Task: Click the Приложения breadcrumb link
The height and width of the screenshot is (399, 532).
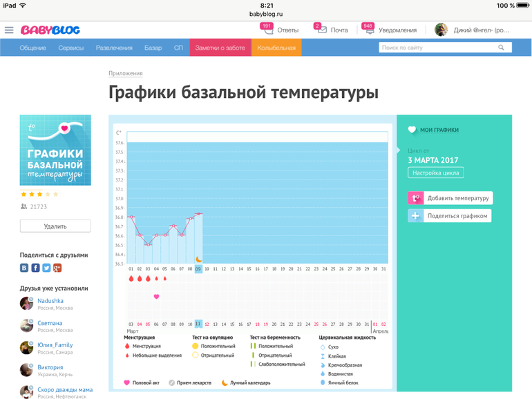Action: [125, 73]
